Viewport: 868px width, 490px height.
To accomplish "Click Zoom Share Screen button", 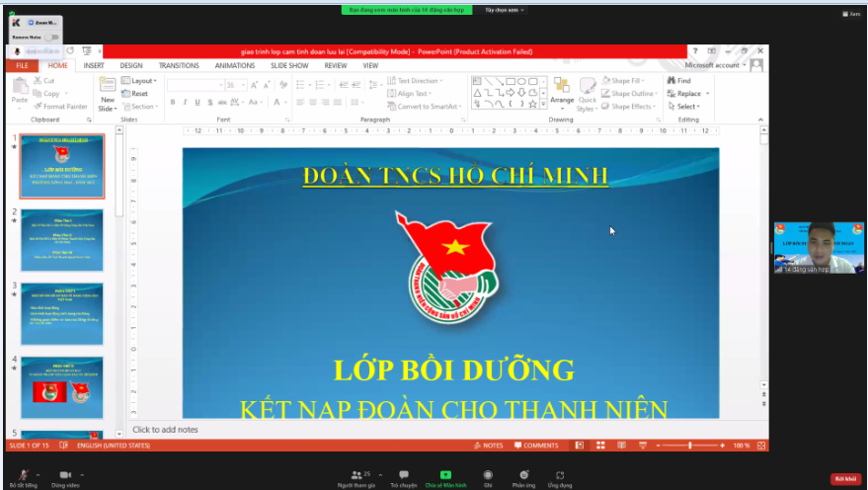I will 445,478.
